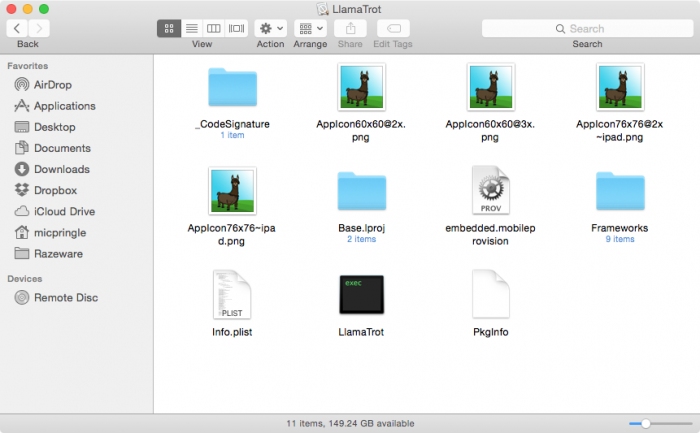This screenshot has height=433, width=700.
Task: Close the Finder window with red button
Action: pos(12,9)
